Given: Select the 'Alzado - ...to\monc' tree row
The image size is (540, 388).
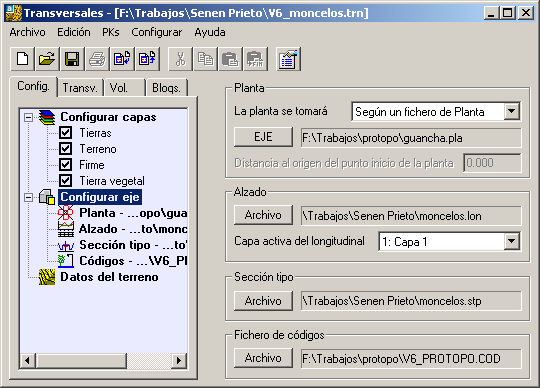Looking at the screenshot, I should [x=133, y=229].
